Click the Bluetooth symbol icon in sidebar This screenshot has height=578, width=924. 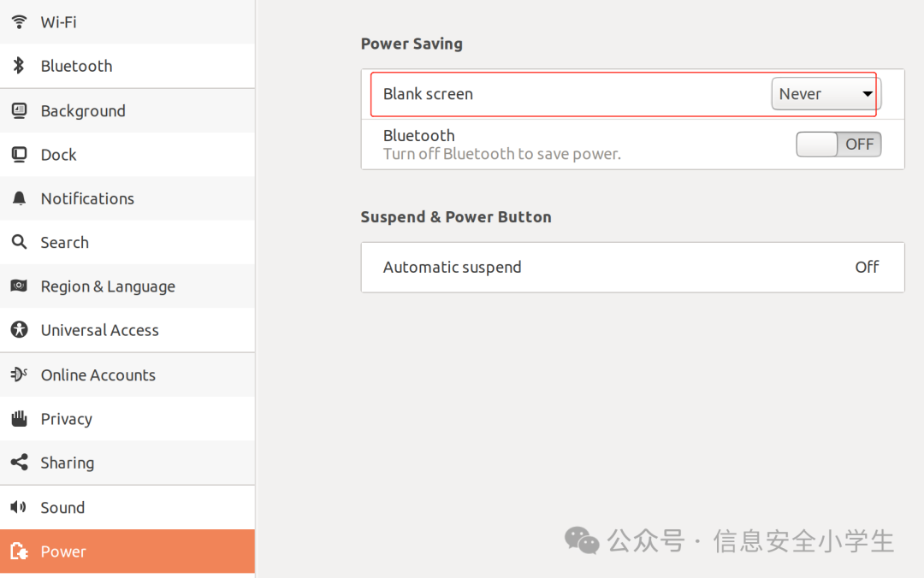point(19,66)
